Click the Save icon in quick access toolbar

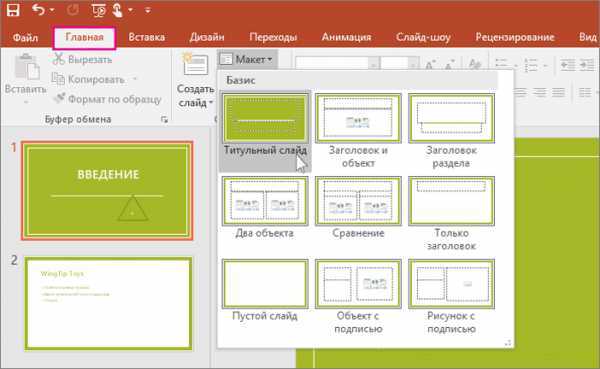pyautogui.click(x=13, y=10)
